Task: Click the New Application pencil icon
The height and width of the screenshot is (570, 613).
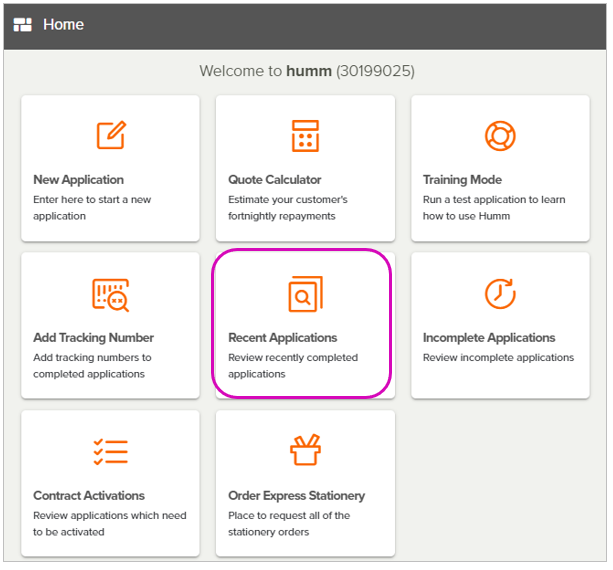Action: click(x=111, y=135)
